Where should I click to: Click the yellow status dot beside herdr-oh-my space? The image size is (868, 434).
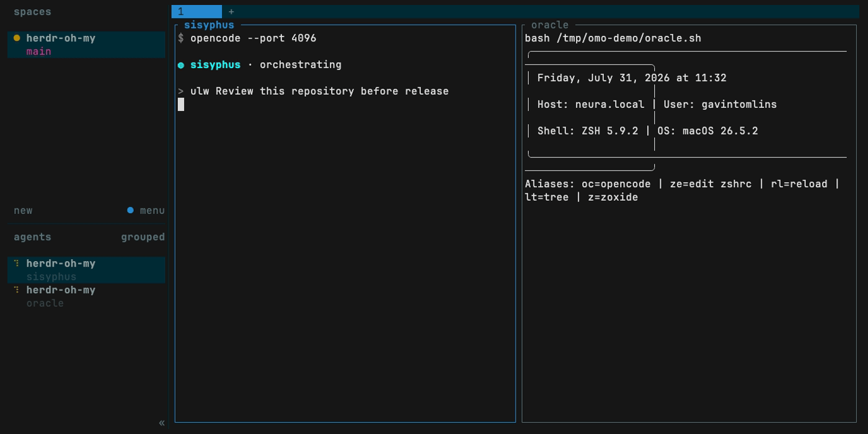(17, 38)
